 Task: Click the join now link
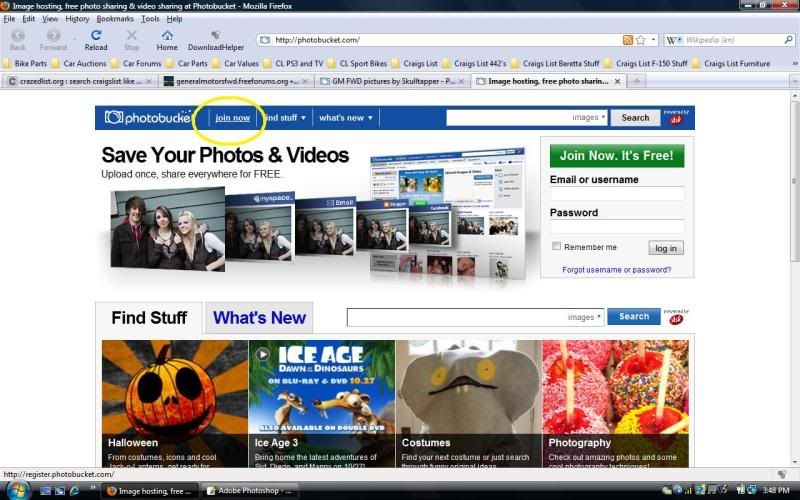pyautogui.click(x=233, y=118)
